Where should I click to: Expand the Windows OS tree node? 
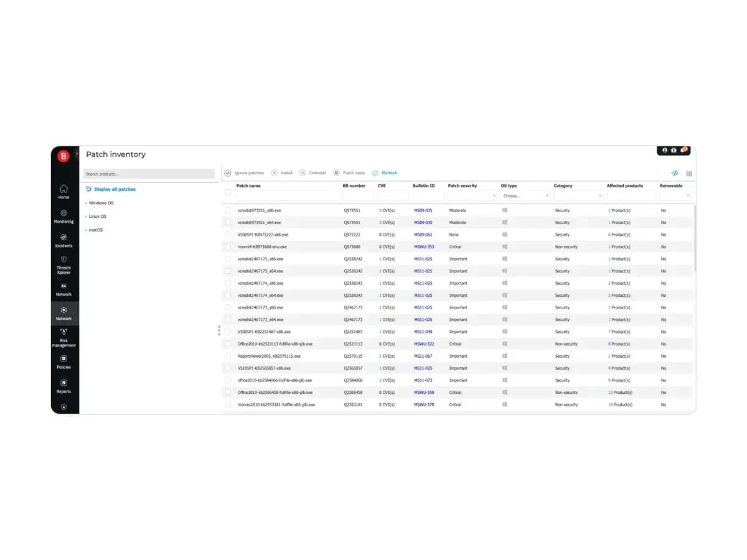87,203
